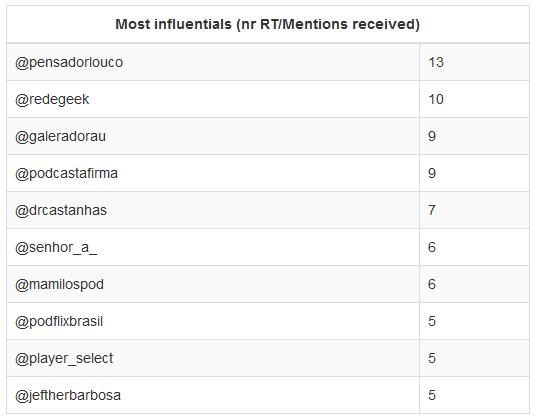This screenshot has height=420, width=538.
Task: Click the 6 count beside senhor_a_
Action: click(x=432, y=247)
